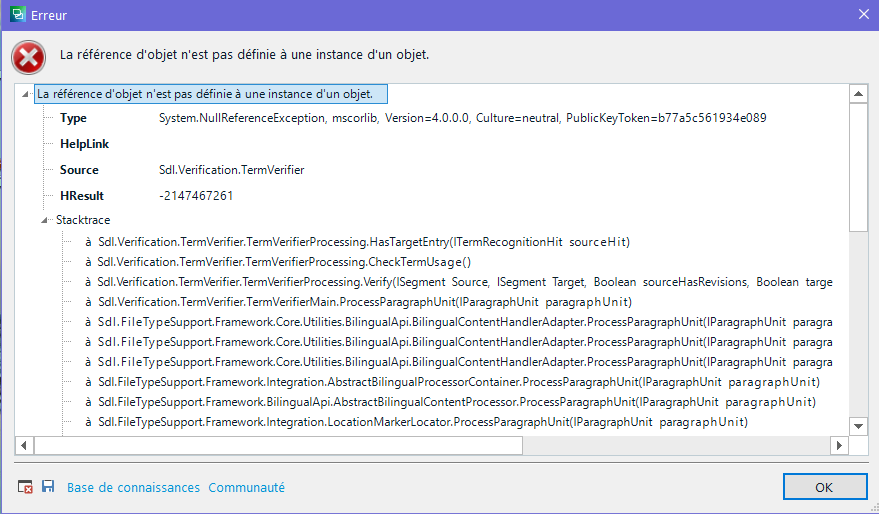This screenshot has width=879, height=514.
Task: Click the Sdl.Verification.TermVerifier source value
Action: [232, 170]
